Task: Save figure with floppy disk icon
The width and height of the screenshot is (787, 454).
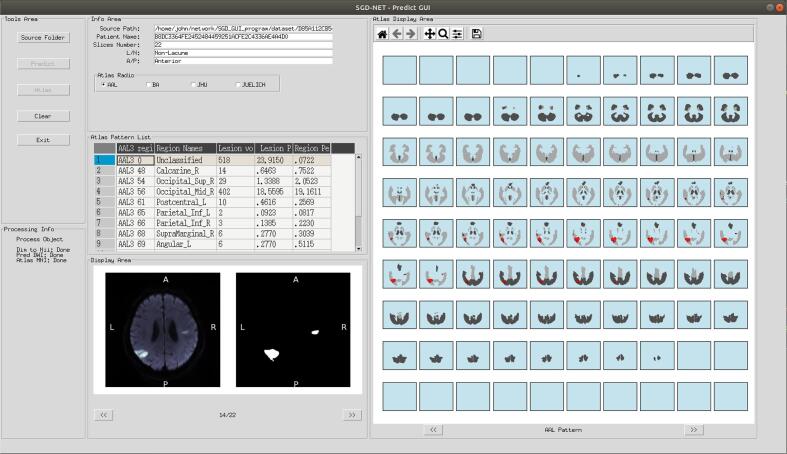Action: 477,34
